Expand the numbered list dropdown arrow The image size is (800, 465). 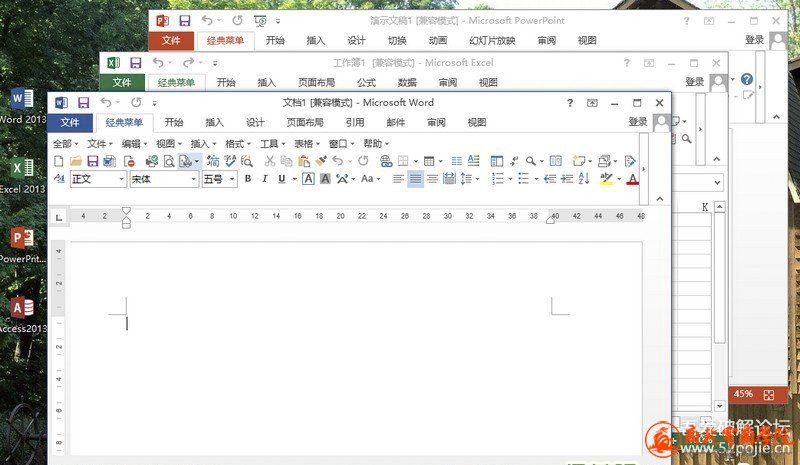[x=510, y=179]
